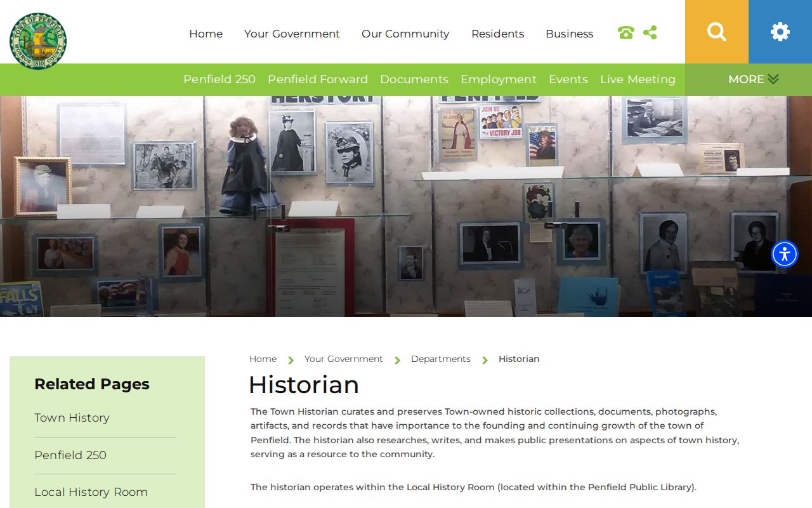This screenshot has width=812, height=508.
Task: Click the Town of Penfield seal logo
Action: click(x=38, y=41)
